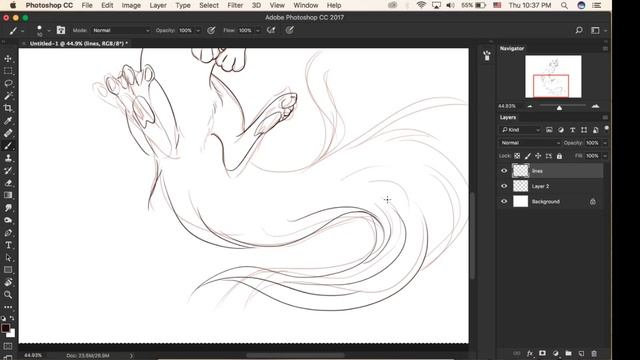Create a new layer
The image size is (640, 360).
581,353
